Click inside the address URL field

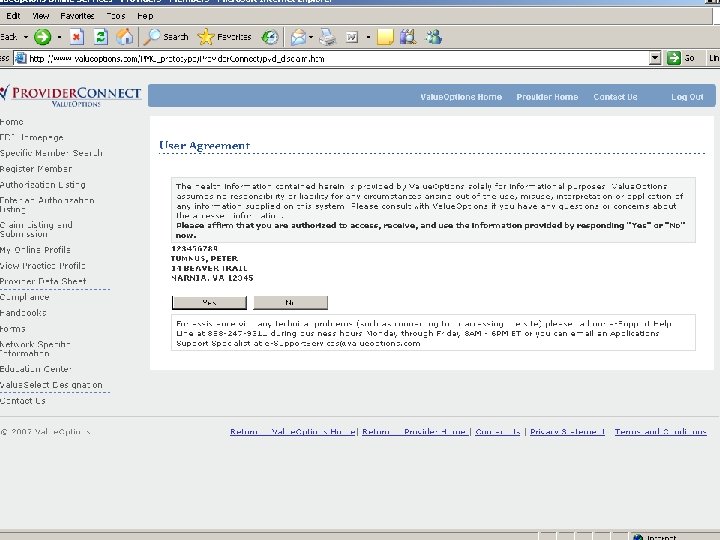pos(338,58)
